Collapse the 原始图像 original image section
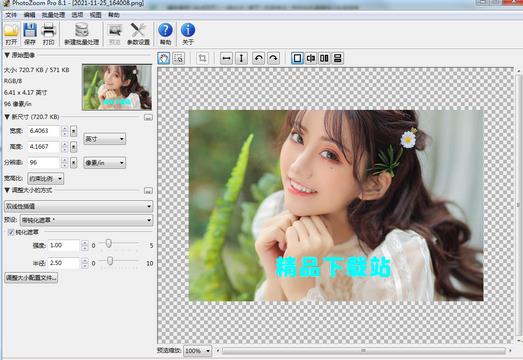This screenshot has width=523, height=360. 7,55
